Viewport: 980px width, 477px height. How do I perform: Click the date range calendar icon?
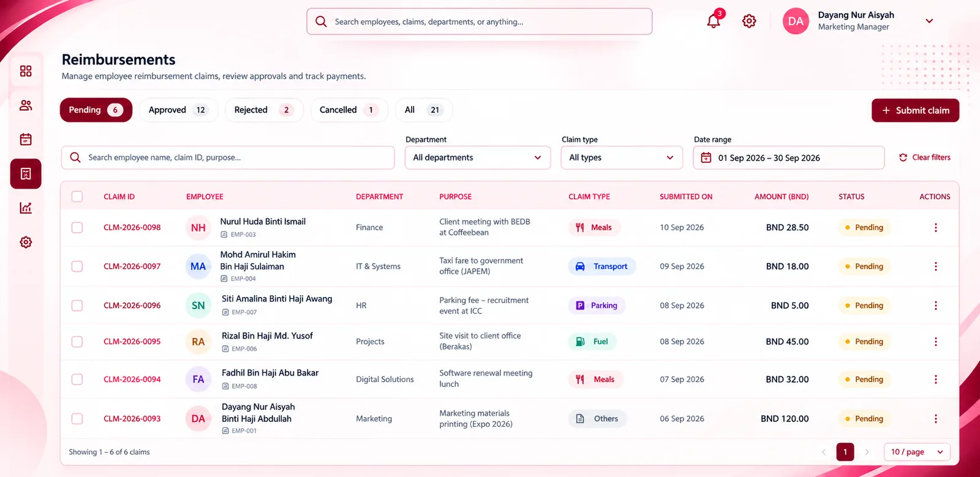tap(706, 158)
